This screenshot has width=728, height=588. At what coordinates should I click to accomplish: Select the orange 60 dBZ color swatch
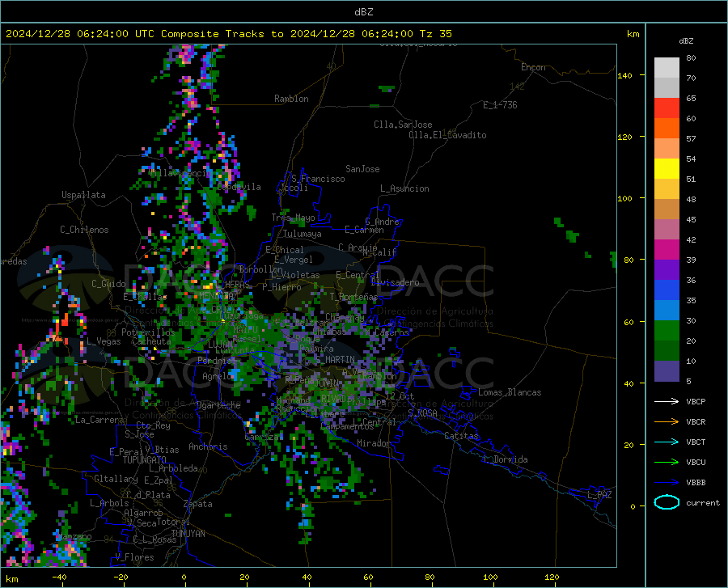[667, 129]
